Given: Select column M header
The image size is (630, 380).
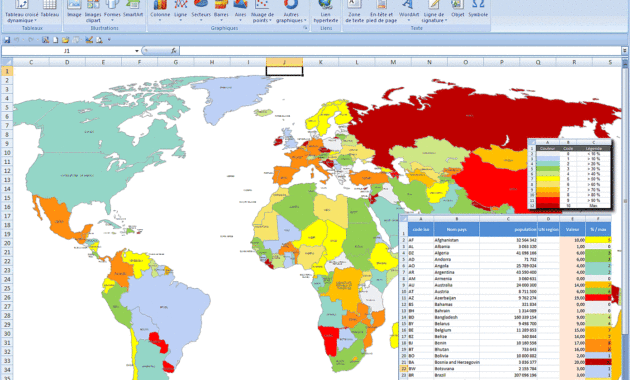Looking at the screenshot, I should tap(393, 62).
